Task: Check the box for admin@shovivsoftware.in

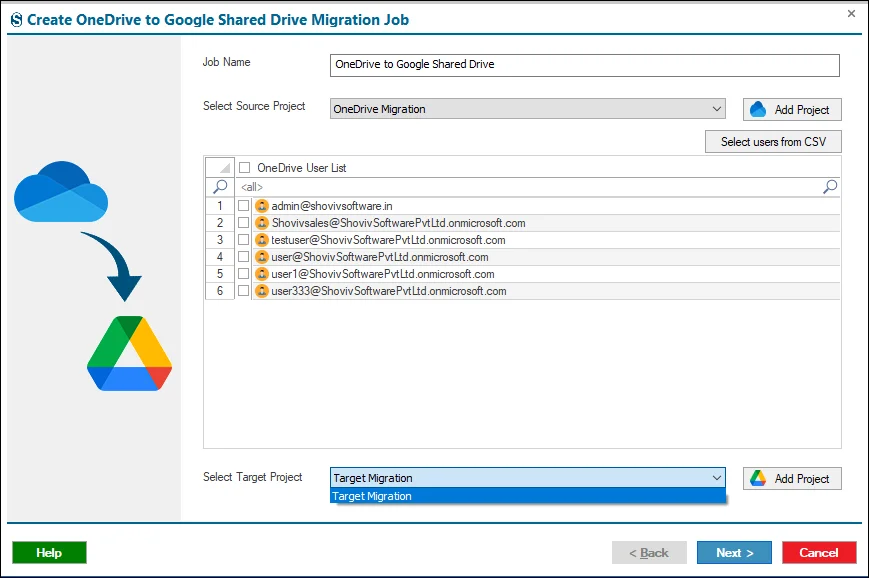Action: 243,206
